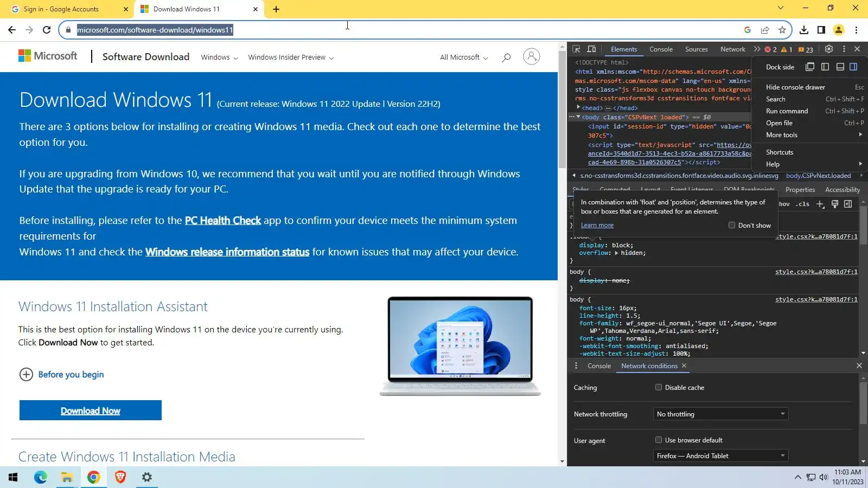This screenshot has width=868, height=488.
Task: Expand the All Microsoft menu
Action: click(464, 57)
